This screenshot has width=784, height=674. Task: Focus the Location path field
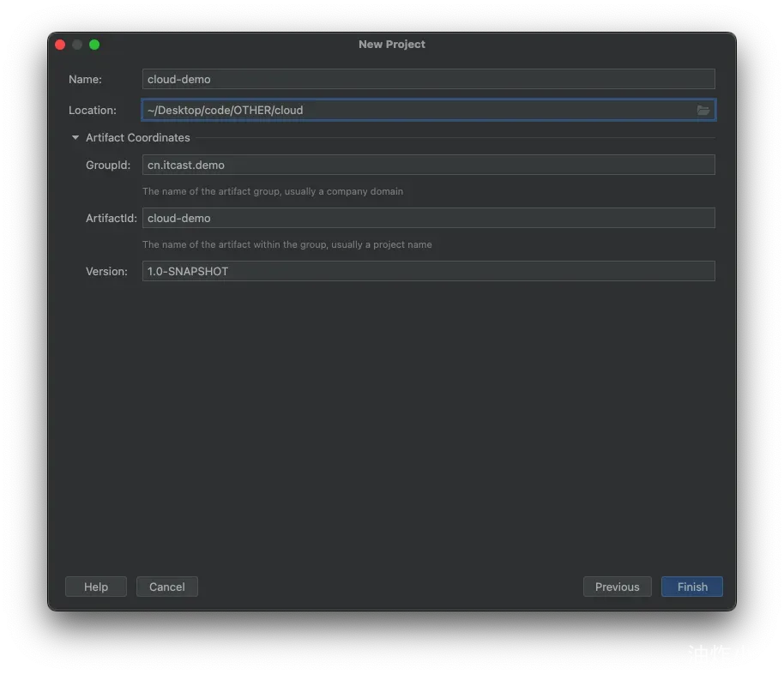[429, 110]
